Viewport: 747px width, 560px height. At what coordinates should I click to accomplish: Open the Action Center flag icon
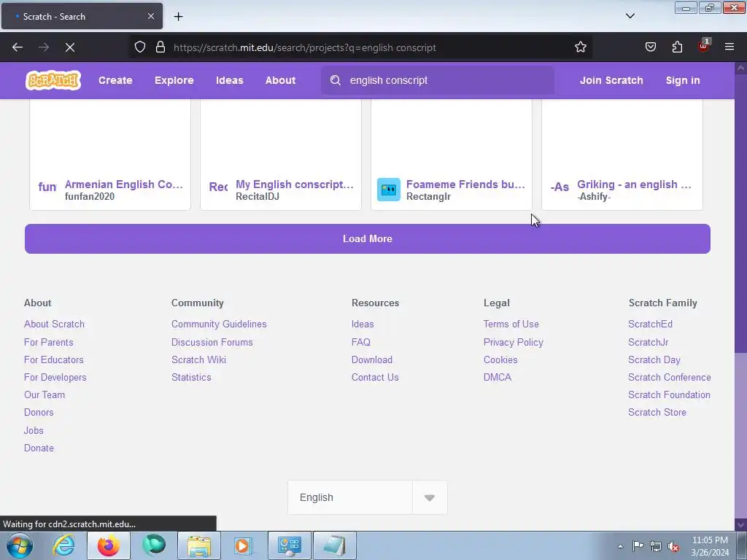[638, 546]
